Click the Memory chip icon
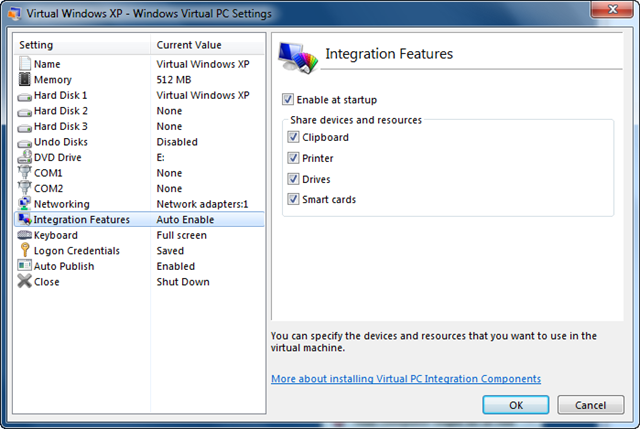Image resolution: width=640 pixels, height=429 pixels. coord(24,79)
